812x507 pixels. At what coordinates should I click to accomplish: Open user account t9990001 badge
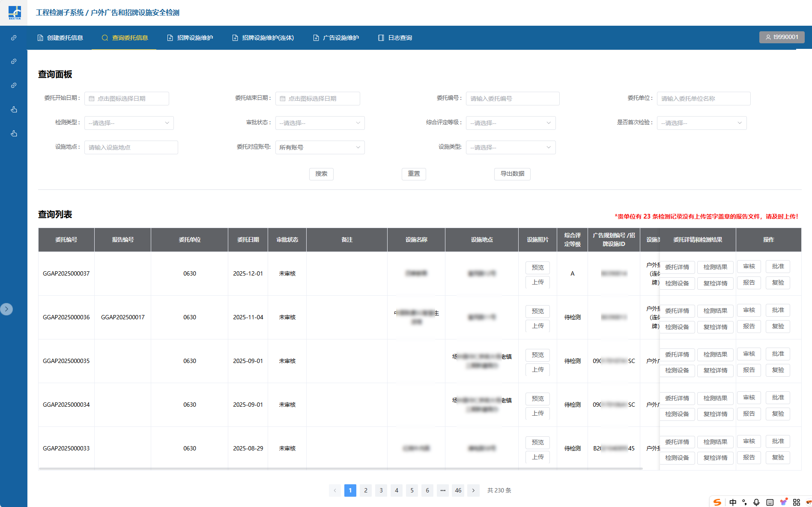pos(782,37)
